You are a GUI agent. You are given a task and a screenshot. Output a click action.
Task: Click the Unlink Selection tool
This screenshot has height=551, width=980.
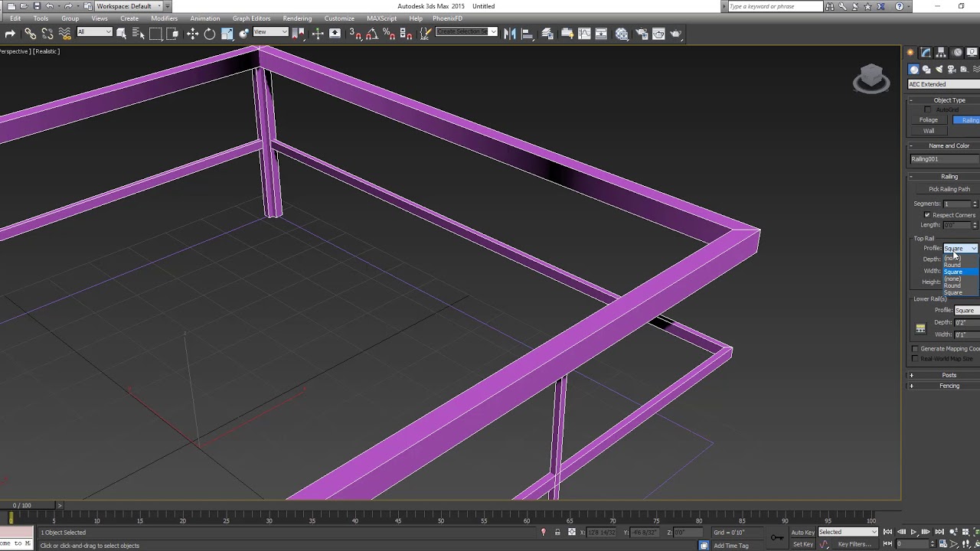(x=47, y=34)
